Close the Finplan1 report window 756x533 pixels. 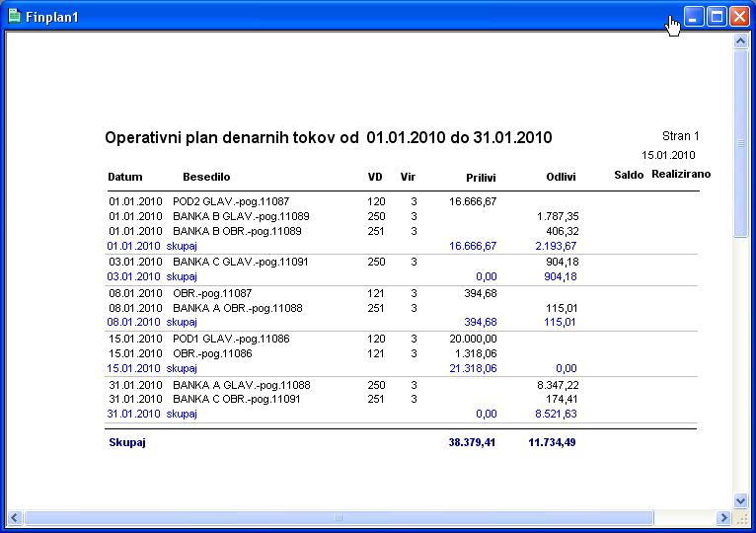[739, 17]
